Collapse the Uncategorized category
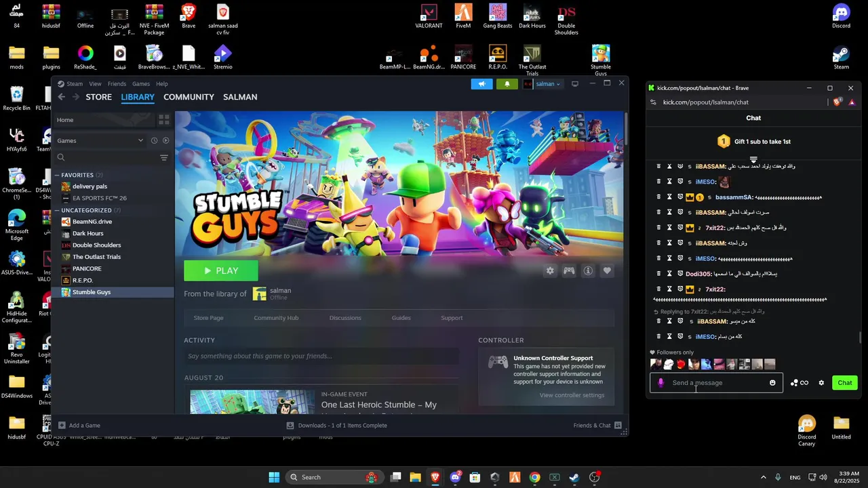The width and height of the screenshot is (868, 488). (57, 210)
